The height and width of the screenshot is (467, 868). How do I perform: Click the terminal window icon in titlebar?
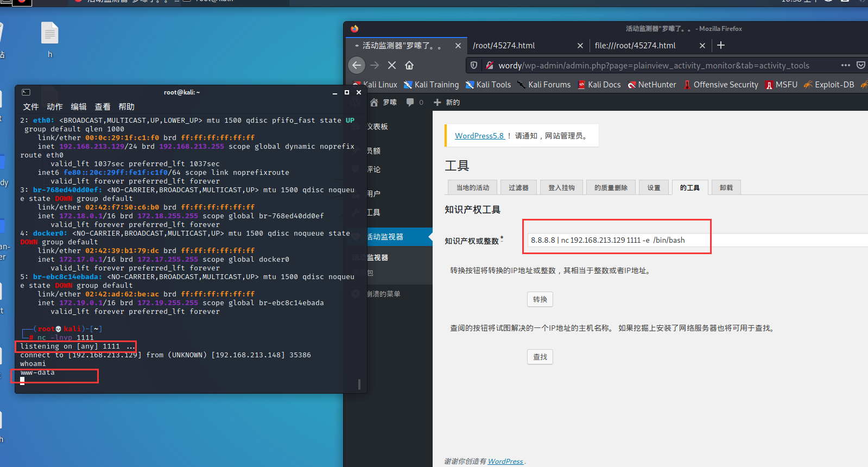26,92
